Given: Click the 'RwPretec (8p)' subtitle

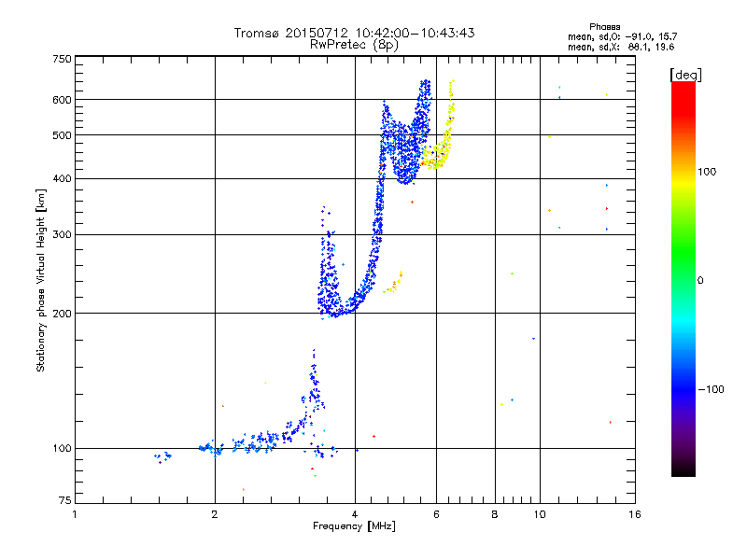Looking at the screenshot, I should tap(354, 45).
